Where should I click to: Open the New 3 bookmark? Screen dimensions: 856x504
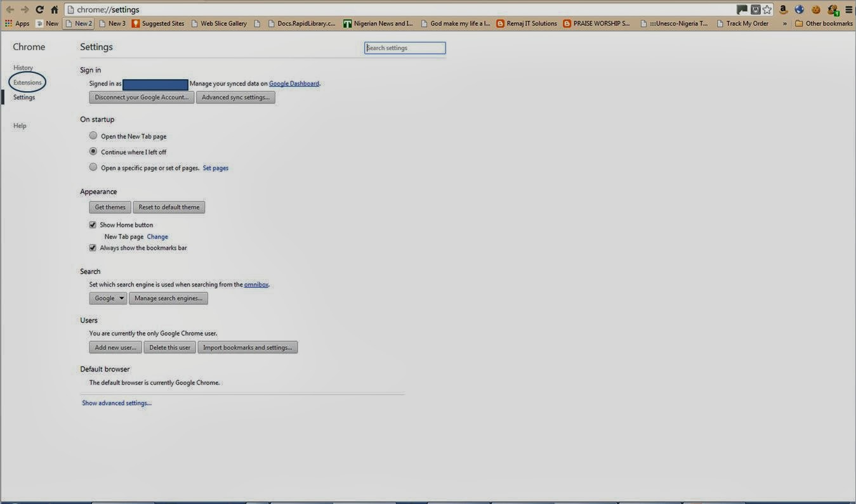coord(112,23)
